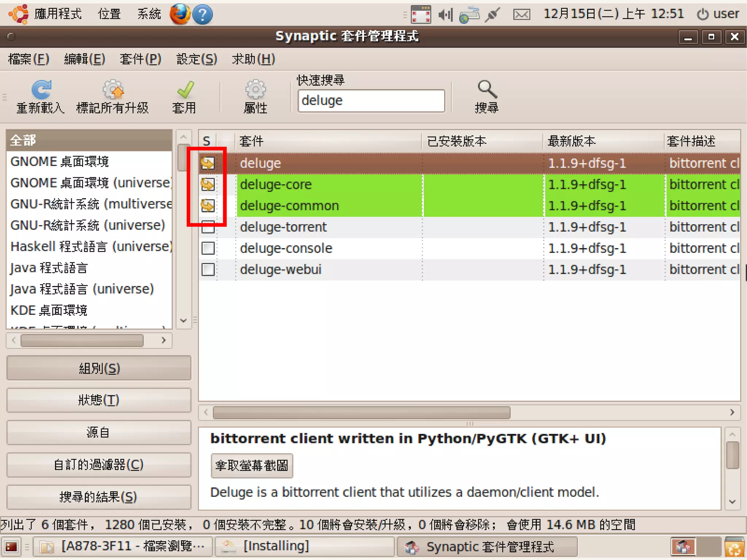The width and height of the screenshot is (747, 560).
Task: Open the File (檔案) menu
Action: click(x=28, y=59)
